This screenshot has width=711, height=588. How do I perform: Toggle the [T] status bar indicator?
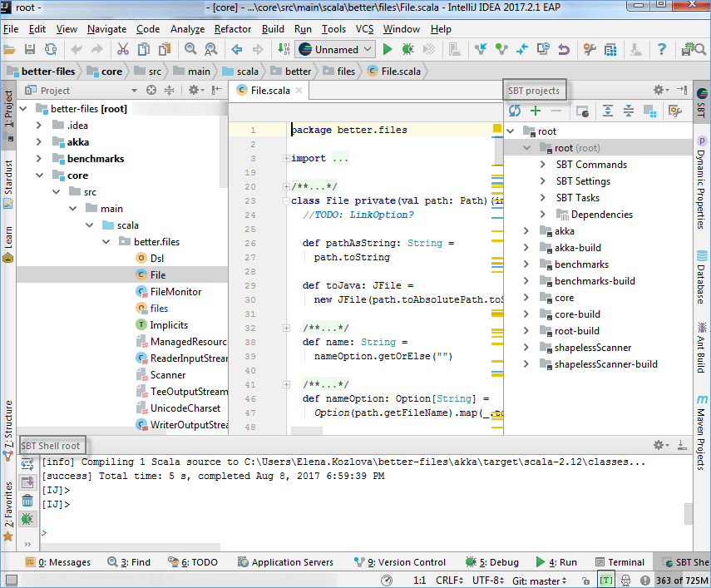[x=605, y=581]
